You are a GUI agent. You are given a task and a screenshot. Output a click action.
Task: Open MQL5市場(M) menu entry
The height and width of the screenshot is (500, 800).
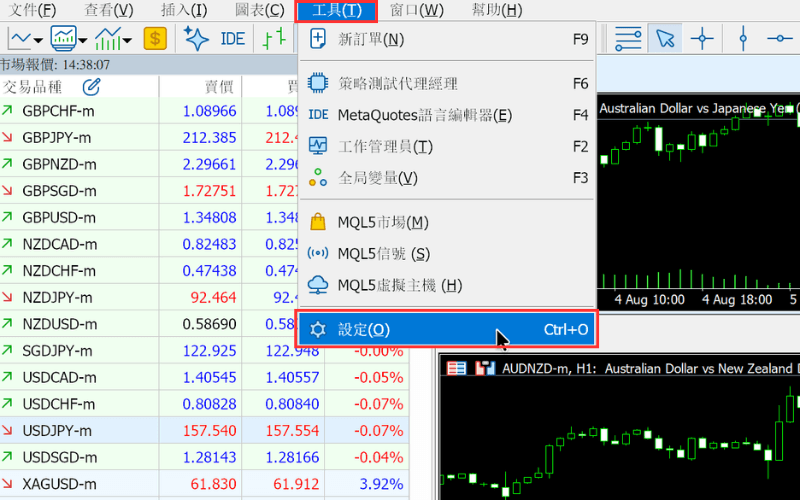point(446,222)
